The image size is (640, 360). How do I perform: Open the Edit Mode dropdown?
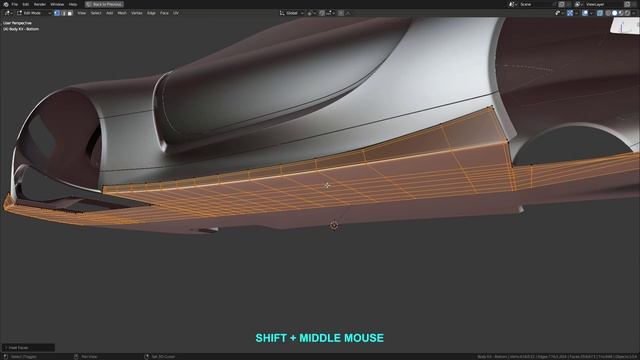click(x=33, y=13)
